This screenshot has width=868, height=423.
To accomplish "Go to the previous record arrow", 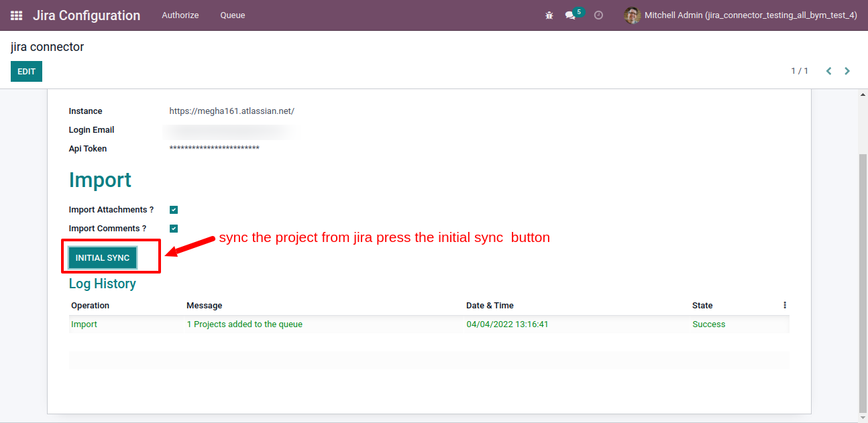I will point(829,71).
